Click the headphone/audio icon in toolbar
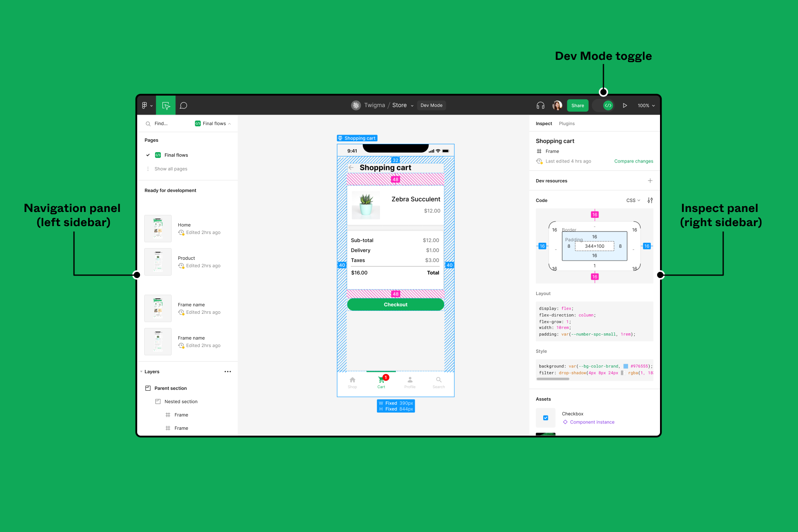Image resolution: width=798 pixels, height=532 pixels. pos(540,106)
